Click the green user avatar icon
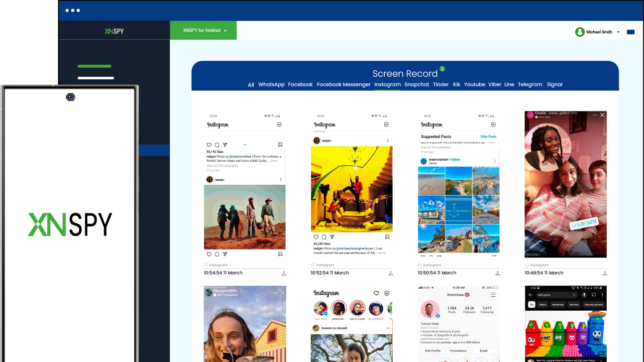This screenshot has width=644, height=362. [580, 32]
